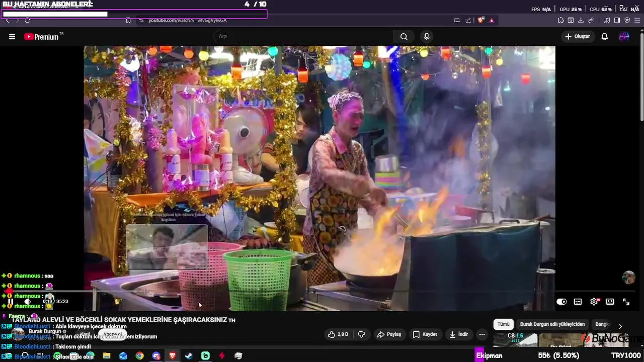Image resolution: width=644 pixels, height=362 pixels.
Task: Click the channel avatar in video corner
Action: (628, 278)
